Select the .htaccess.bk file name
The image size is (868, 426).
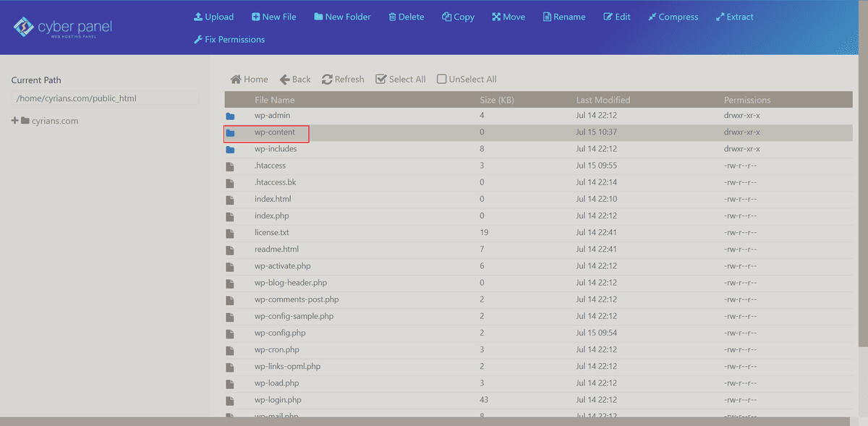click(276, 182)
